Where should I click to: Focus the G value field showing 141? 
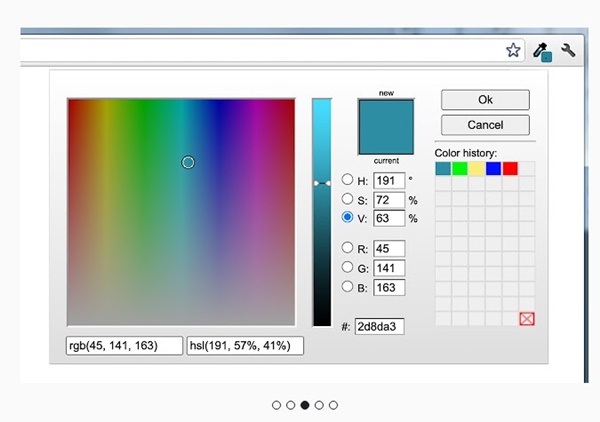coord(389,268)
